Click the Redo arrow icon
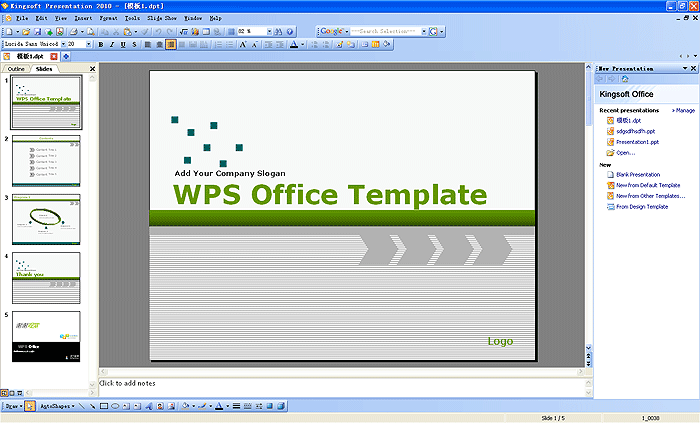 tap(170, 32)
